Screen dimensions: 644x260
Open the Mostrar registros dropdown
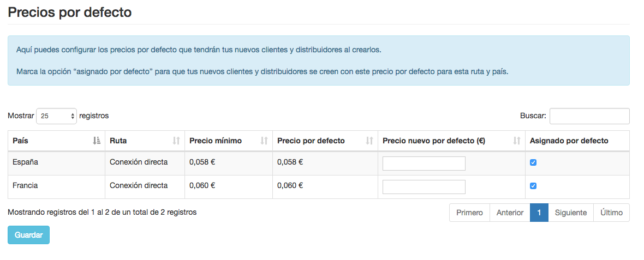(x=56, y=116)
